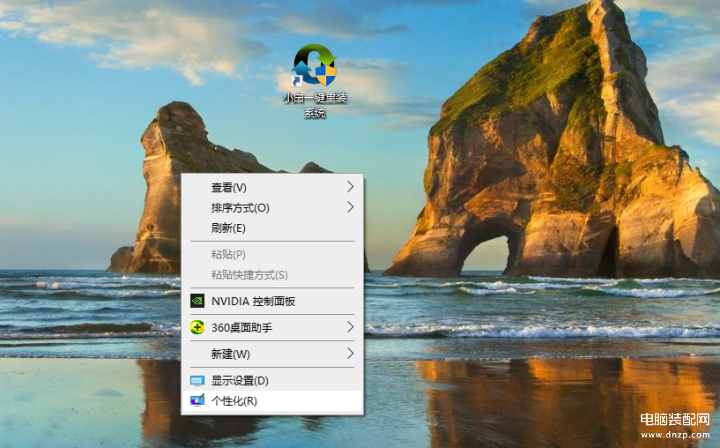Image resolution: width=720 pixels, height=448 pixels.
Task: Click the personalization icon beside 个性化
Action: (x=197, y=401)
